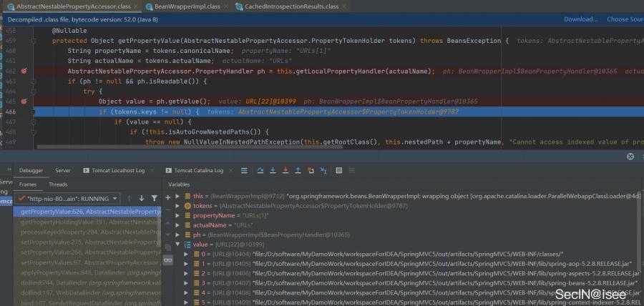The image size is (644, 306).
Task: Close the BeanWrapperImpl.class tab
Action: click(226, 7)
